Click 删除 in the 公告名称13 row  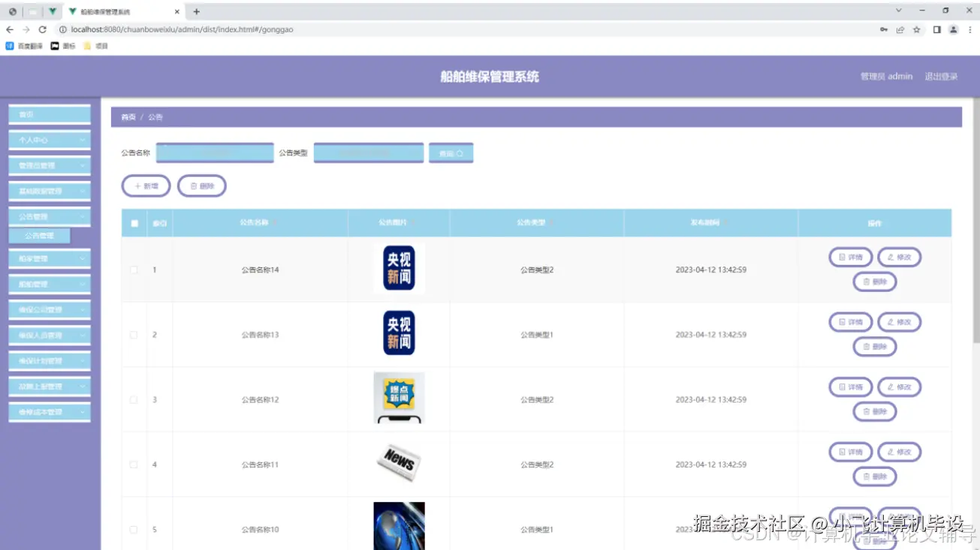point(875,347)
